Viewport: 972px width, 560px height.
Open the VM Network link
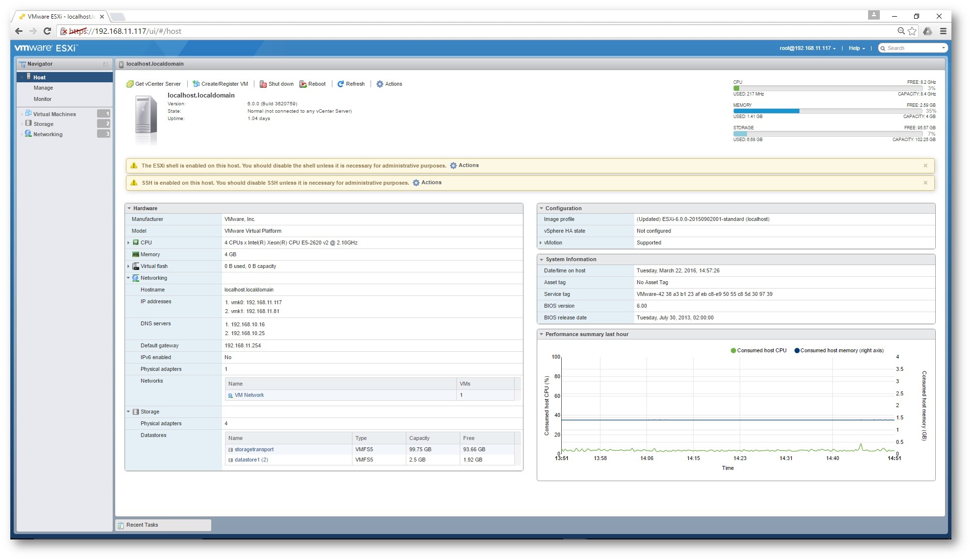249,395
